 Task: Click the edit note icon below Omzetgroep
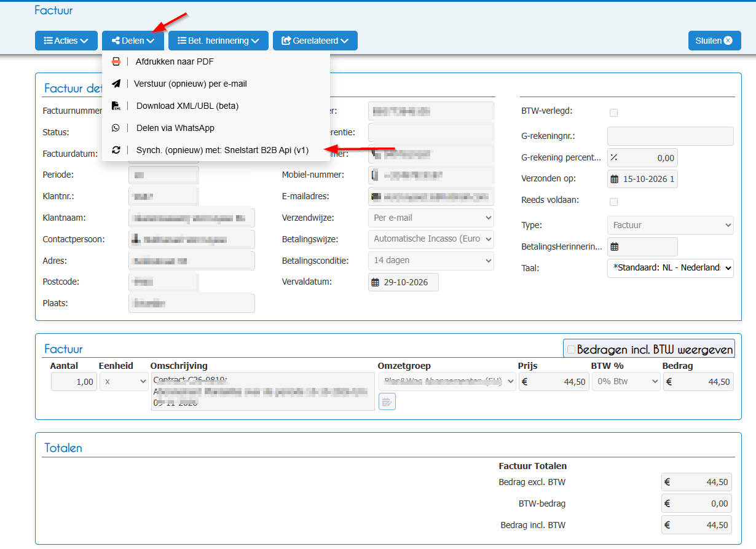pos(387,402)
